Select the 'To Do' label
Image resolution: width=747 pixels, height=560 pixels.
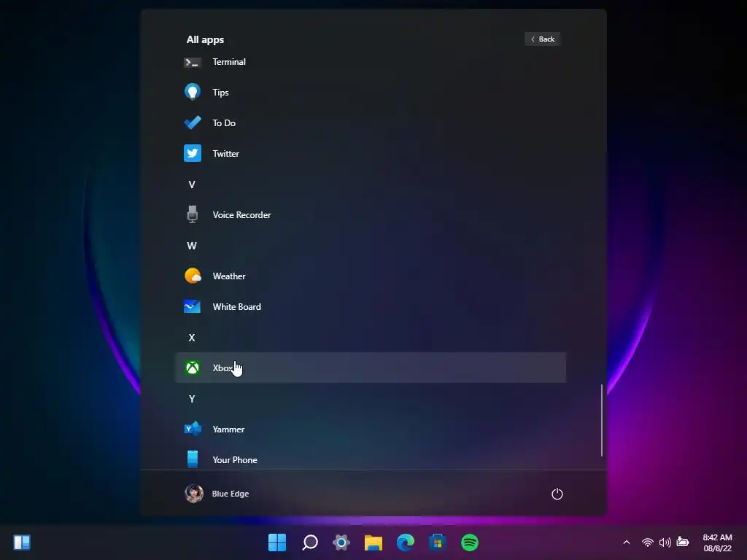coord(224,122)
